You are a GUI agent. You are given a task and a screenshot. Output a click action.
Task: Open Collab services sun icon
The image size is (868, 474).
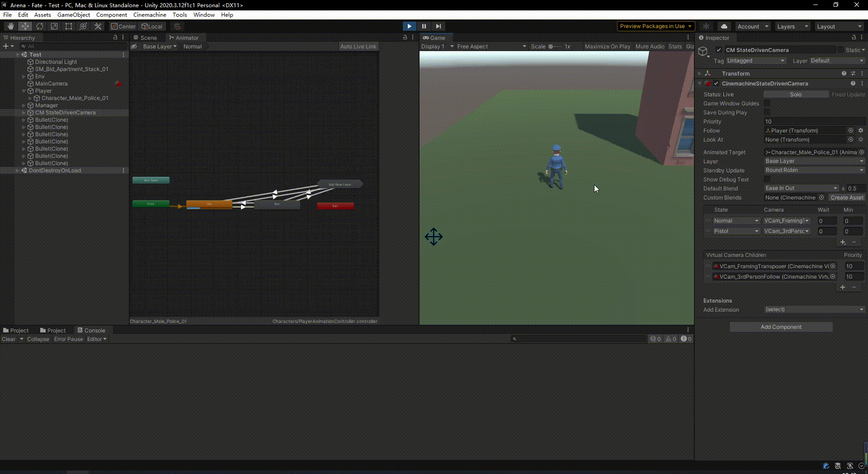[706, 26]
